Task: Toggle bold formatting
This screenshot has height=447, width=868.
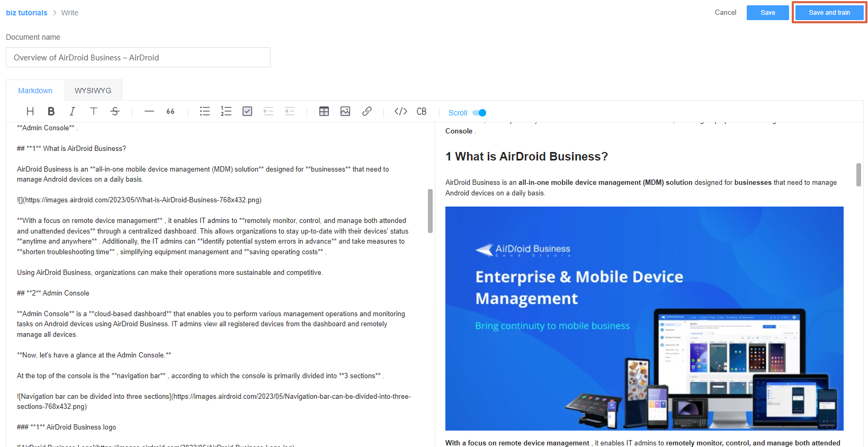Action: pos(51,111)
